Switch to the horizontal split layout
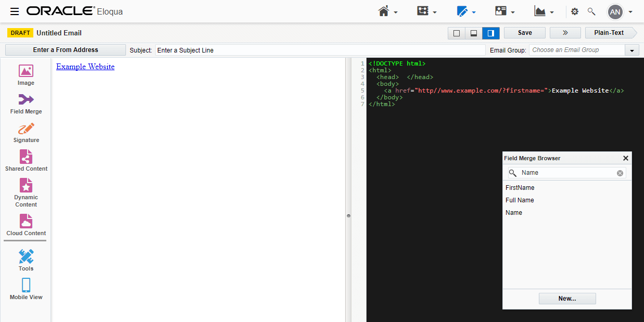 pos(473,32)
